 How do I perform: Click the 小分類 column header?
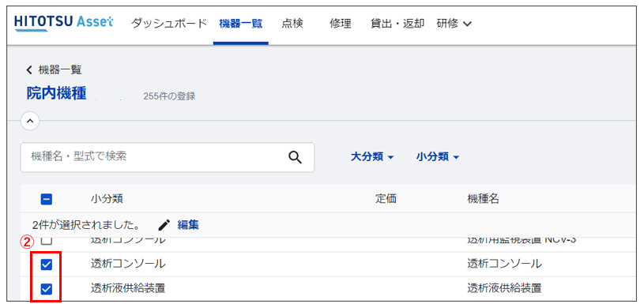(107, 200)
